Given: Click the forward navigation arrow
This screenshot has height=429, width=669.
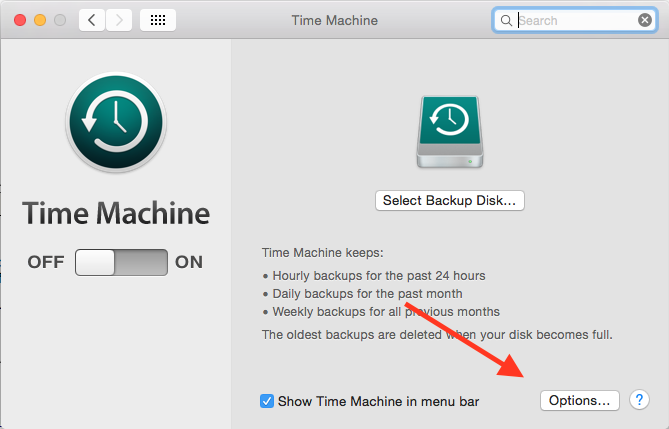Looking at the screenshot, I should (x=119, y=20).
